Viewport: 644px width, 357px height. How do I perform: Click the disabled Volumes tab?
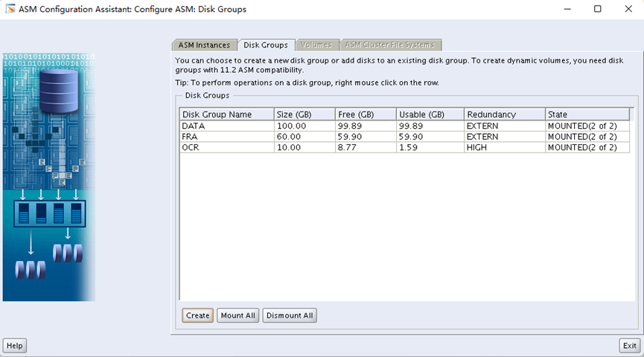point(316,45)
